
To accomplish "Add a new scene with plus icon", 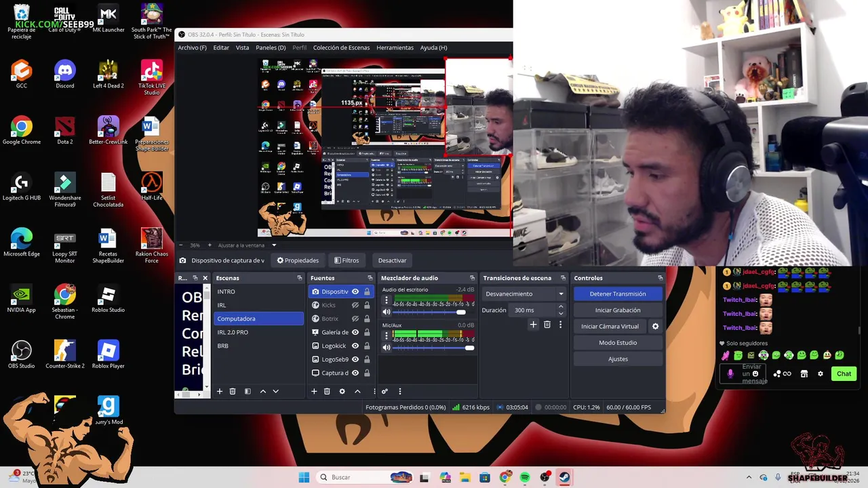I will [x=219, y=391].
